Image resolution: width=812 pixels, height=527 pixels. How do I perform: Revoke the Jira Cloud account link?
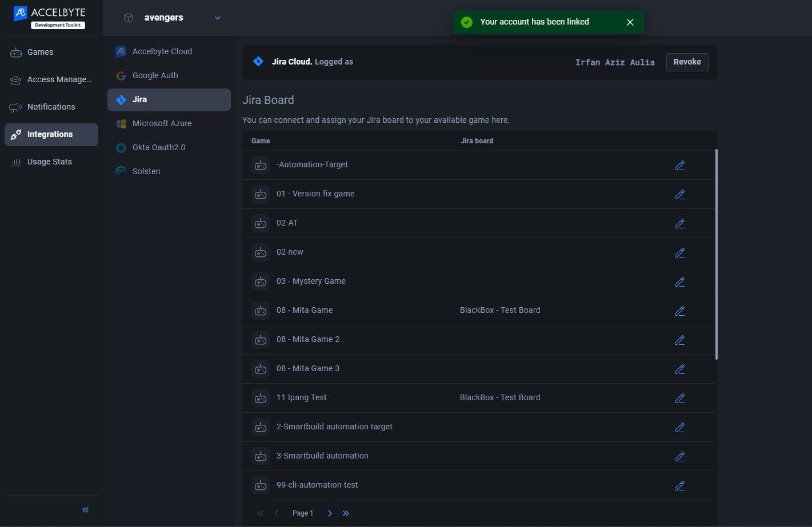[687, 62]
